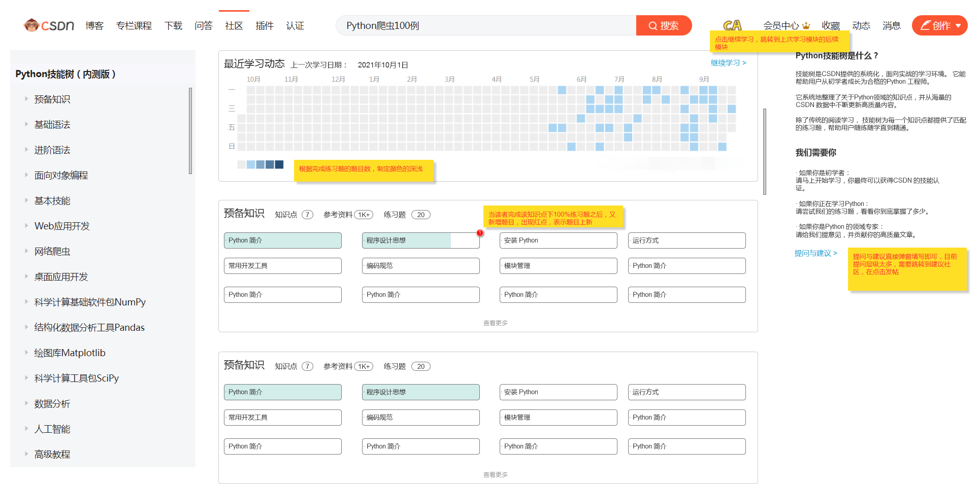980x484 pixels.
Task: Click the 继续学习 link
Action: click(x=728, y=63)
